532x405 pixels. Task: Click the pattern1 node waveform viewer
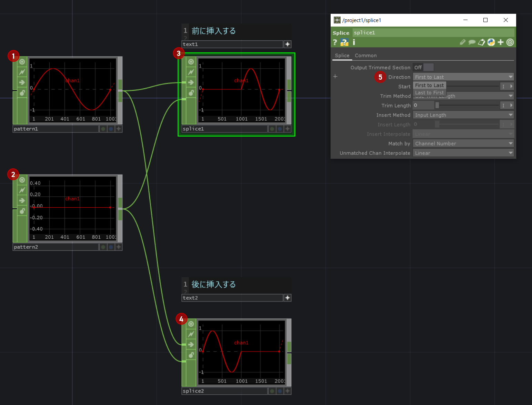[x=73, y=90]
